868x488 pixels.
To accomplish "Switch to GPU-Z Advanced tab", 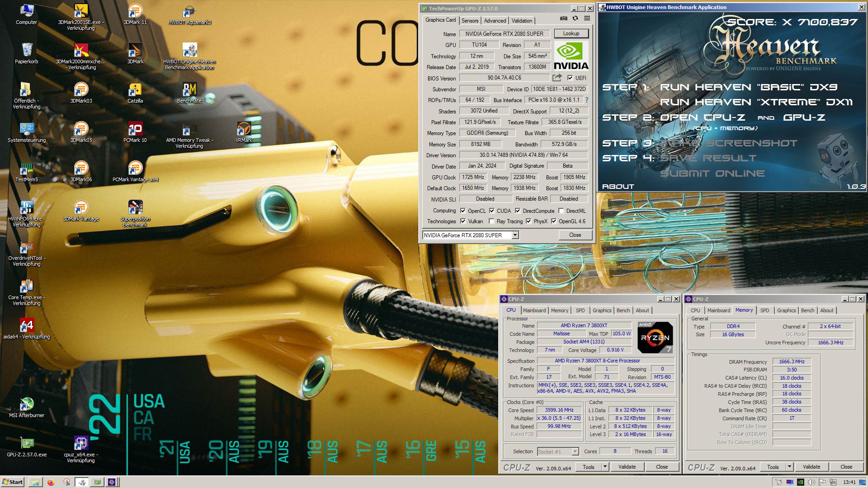I will pyautogui.click(x=495, y=21).
